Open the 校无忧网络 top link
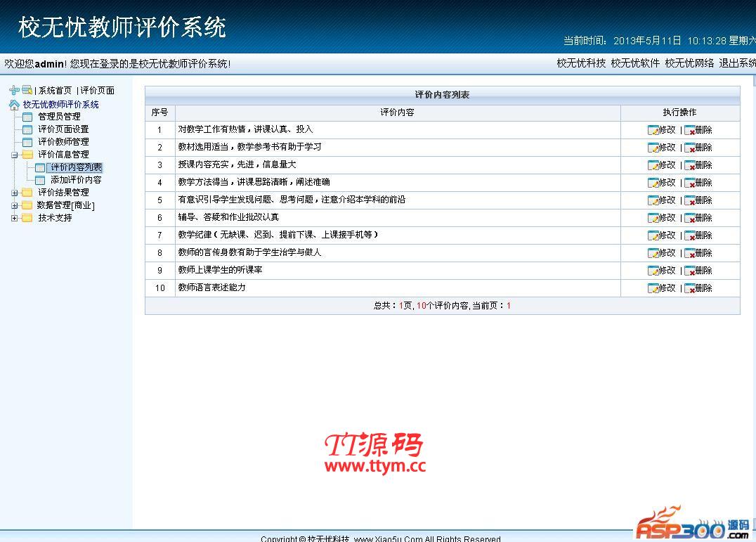 689,63
